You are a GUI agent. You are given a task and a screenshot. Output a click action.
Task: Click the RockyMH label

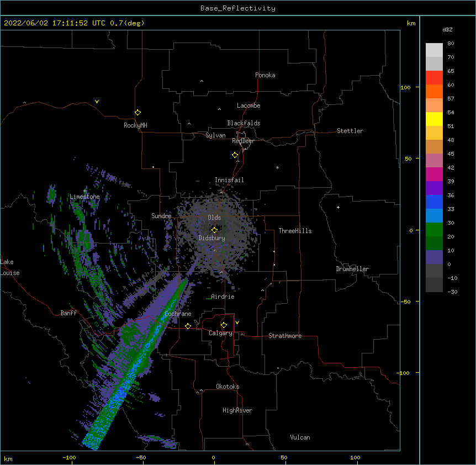click(135, 125)
